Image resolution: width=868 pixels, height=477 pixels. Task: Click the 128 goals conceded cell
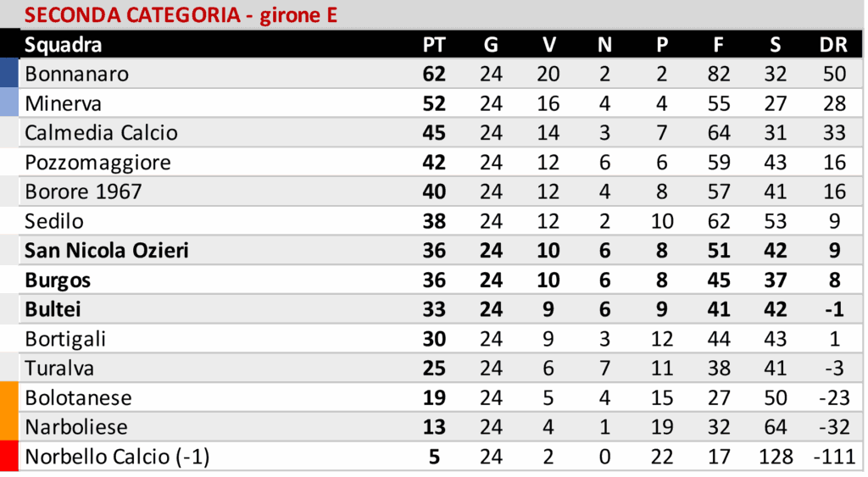click(776, 458)
